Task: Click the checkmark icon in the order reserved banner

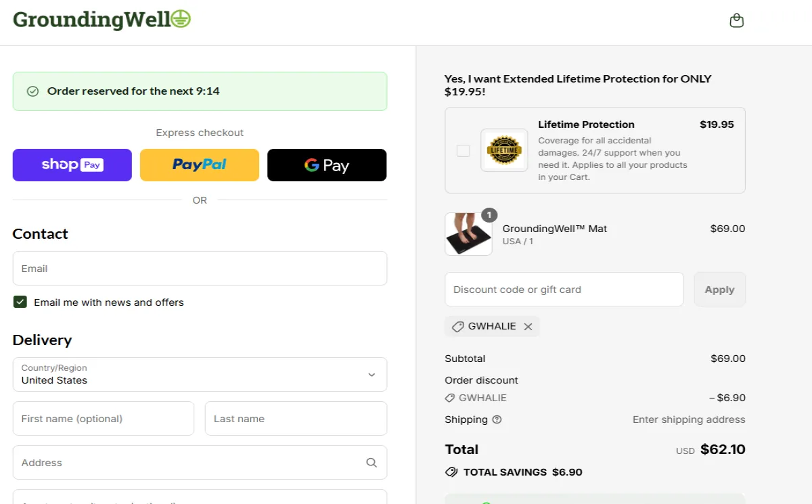Action: 32,91
